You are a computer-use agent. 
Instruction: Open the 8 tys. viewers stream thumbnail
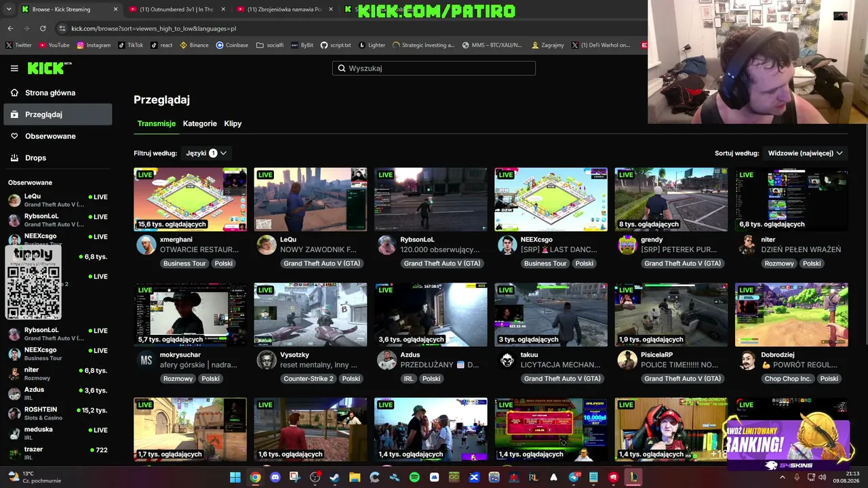[671, 200]
